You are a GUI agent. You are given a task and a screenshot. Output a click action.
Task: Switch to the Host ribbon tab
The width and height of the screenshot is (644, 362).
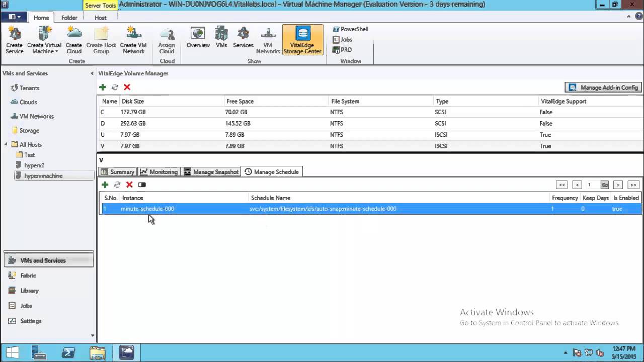(101, 18)
